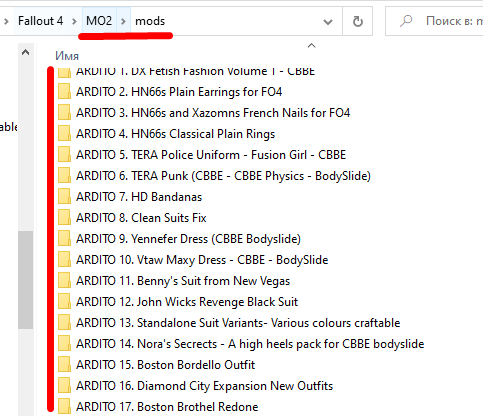Viewport: 483px width, 416px height.
Task: Open the address bar history dropdown
Action: pyautogui.click(x=328, y=22)
